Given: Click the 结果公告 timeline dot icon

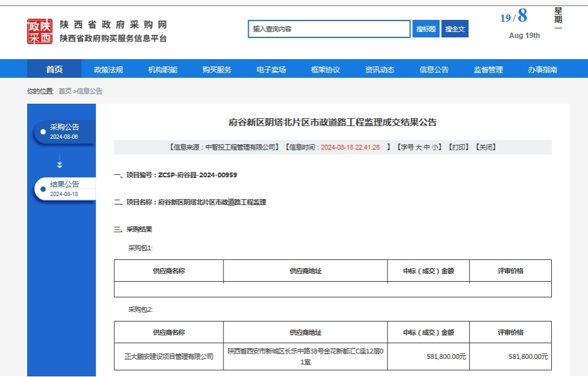Looking at the screenshot, I should click(43, 189).
